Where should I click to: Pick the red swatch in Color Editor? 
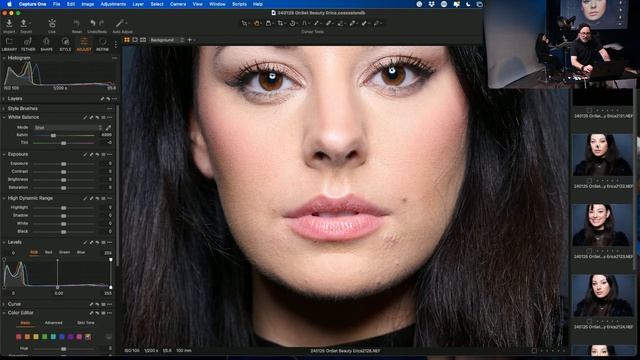click(x=19, y=337)
